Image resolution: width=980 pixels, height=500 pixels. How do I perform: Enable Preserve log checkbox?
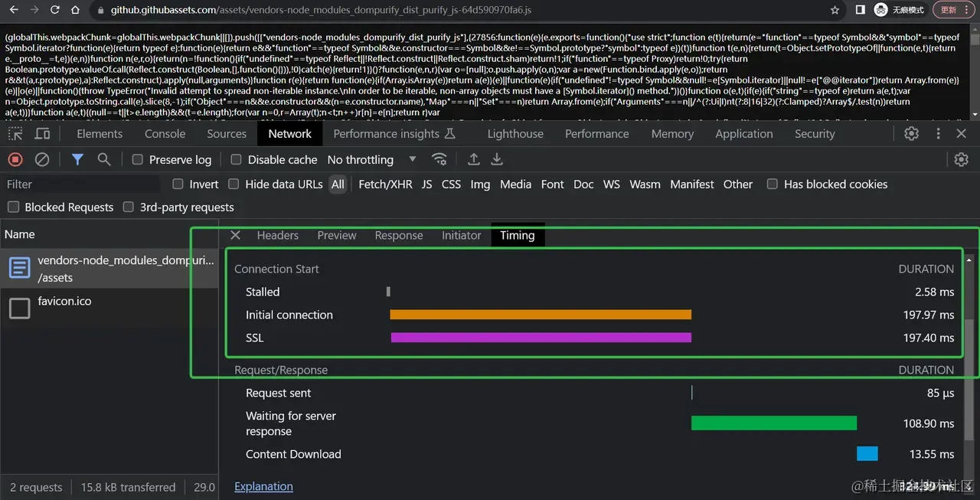pos(138,160)
